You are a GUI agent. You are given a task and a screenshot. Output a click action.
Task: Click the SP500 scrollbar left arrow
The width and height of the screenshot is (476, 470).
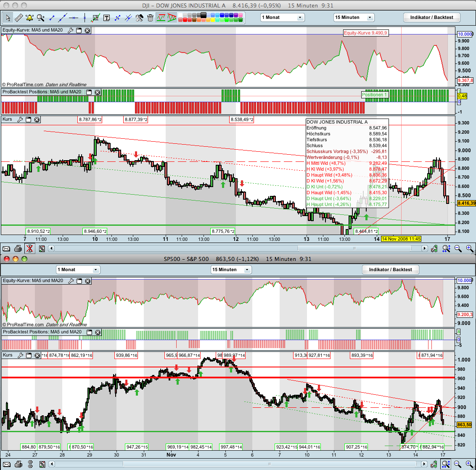pos(51,464)
